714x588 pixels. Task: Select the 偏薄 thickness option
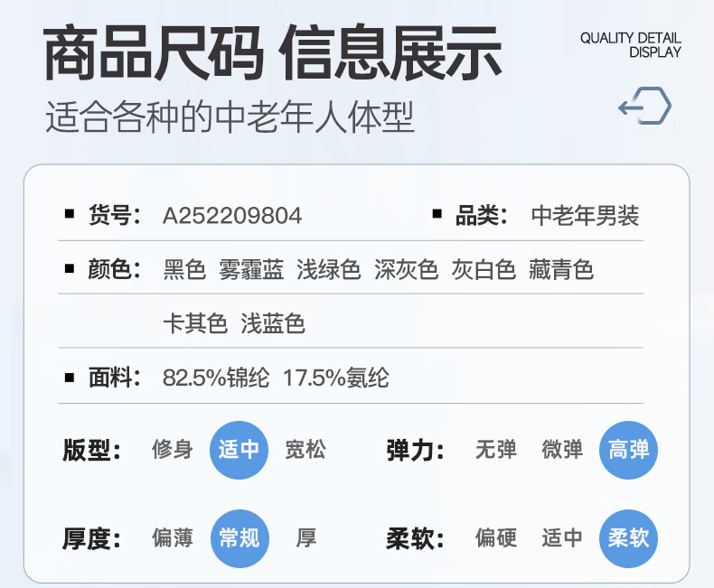pos(173,538)
